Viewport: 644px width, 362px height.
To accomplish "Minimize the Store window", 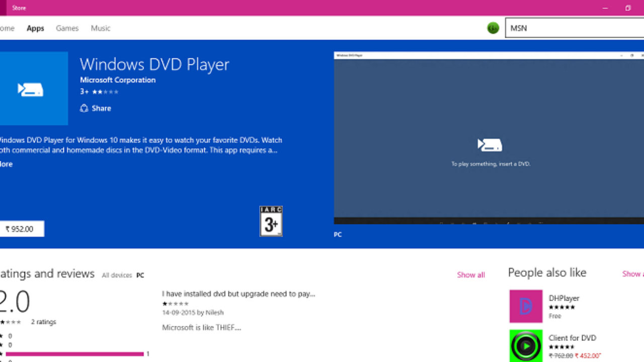I will [604, 8].
